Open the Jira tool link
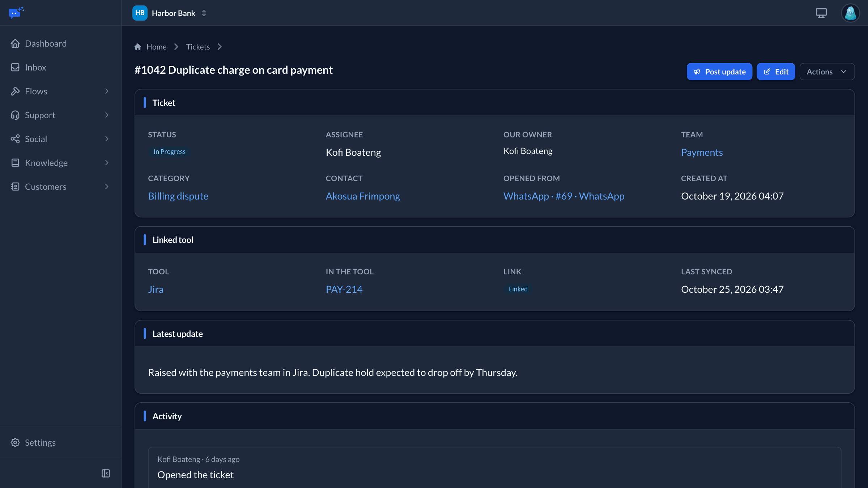The width and height of the screenshot is (868, 488). pyautogui.click(x=156, y=289)
